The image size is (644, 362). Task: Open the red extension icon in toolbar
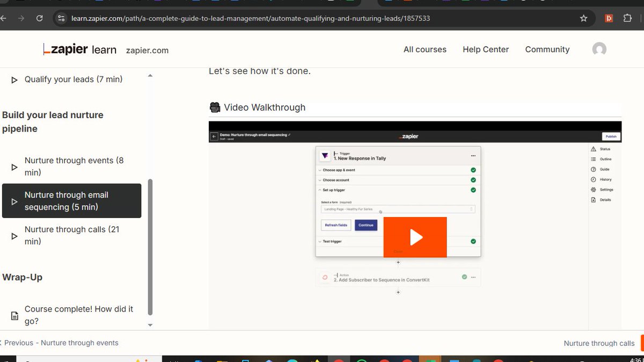(x=609, y=18)
